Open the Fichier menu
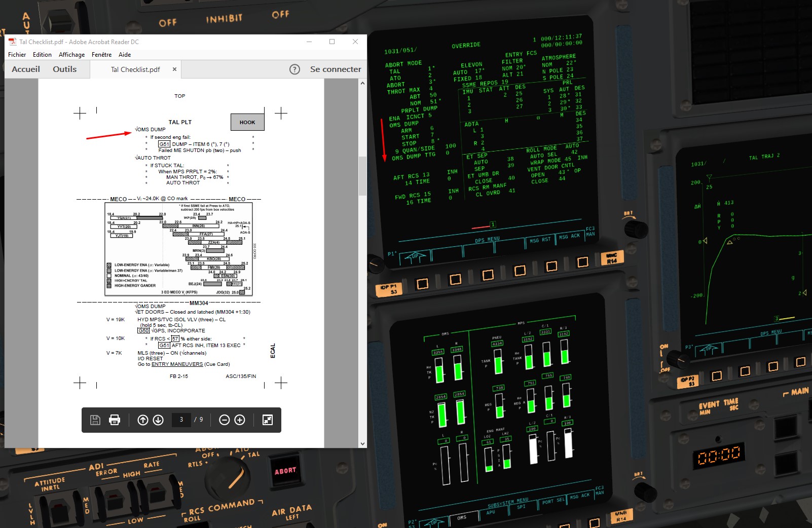 coord(17,55)
